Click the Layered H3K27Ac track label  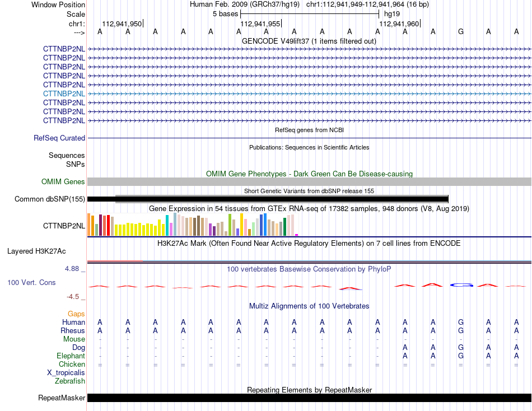[36, 251]
